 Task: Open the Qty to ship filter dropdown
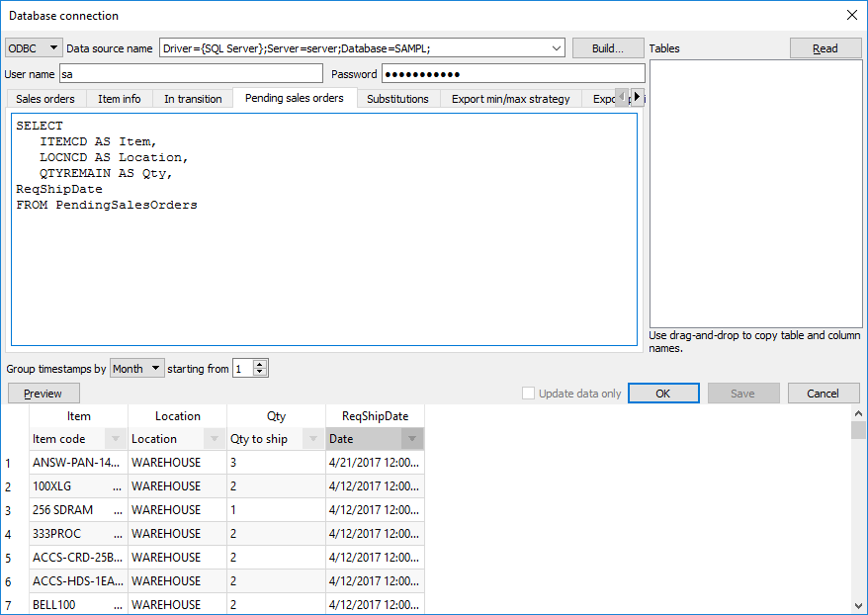[313, 439]
